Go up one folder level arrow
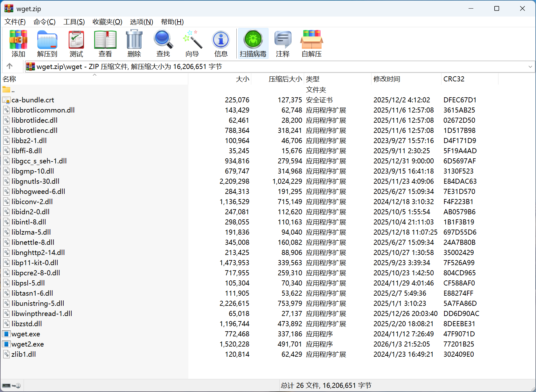Viewport: 536px width, 392px height. pyautogui.click(x=10, y=66)
